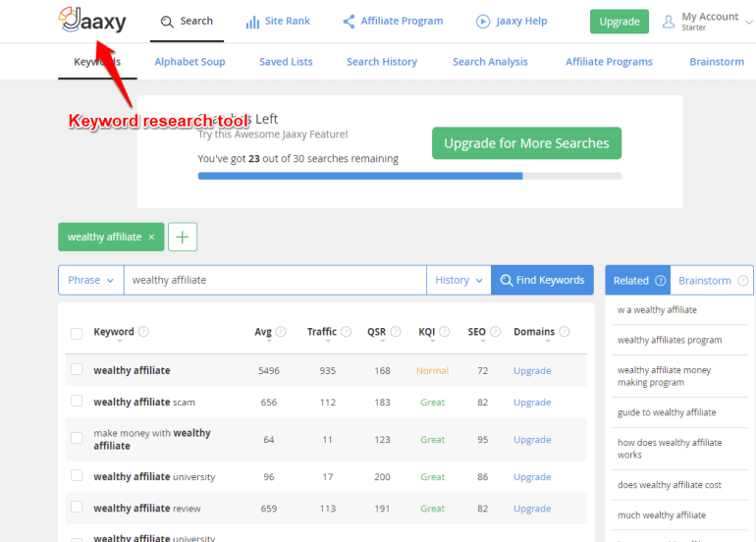Click the searches remaining progress bar
756x542 pixels.
(x=409, y=176)
